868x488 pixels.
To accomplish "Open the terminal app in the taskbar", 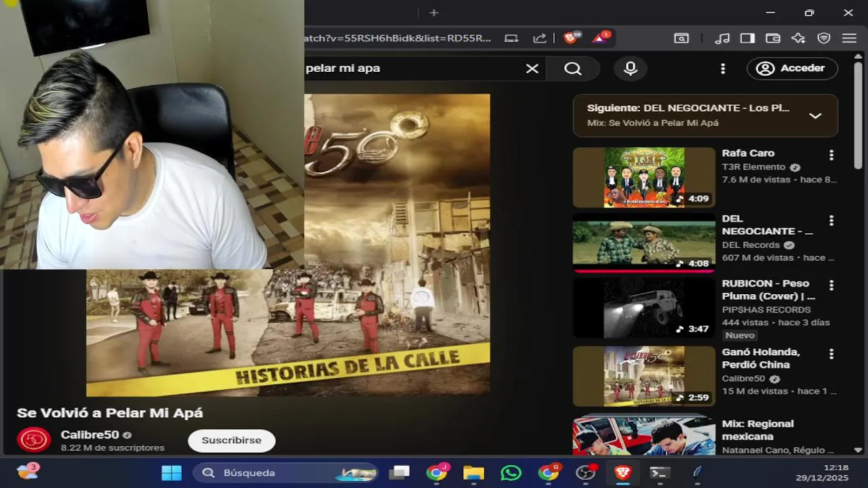I will [659, 472].
